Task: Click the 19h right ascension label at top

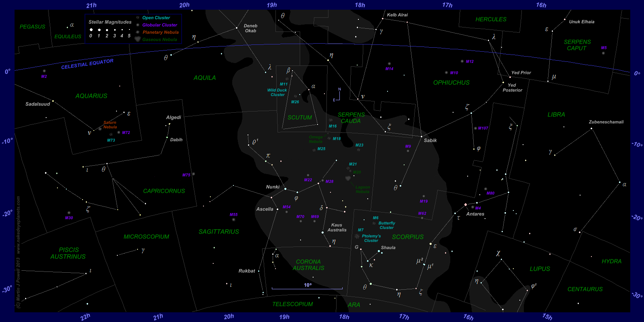Action: [x=272, y=5]
